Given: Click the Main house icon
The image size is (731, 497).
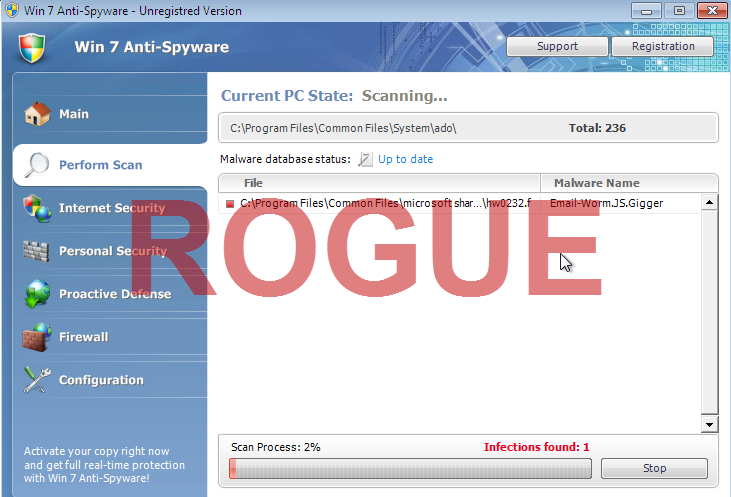Looking at the screenshot, I should click(37, 114).
